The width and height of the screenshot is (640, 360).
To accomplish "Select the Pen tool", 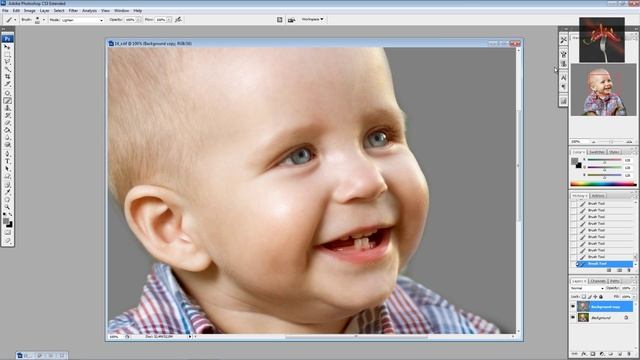I will (x=7, y=154).
